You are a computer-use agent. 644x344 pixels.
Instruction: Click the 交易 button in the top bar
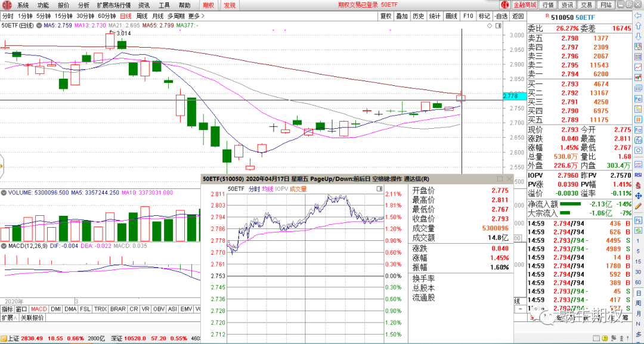587,5
